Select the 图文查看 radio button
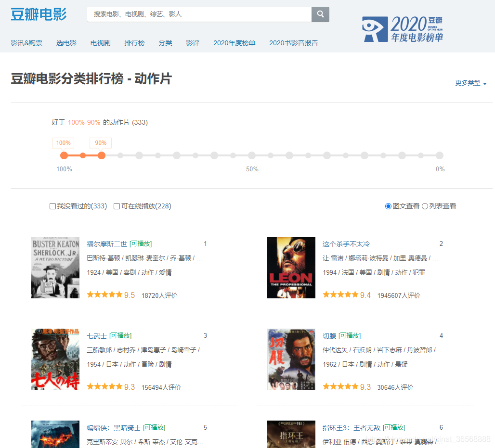This screenshot has width=495, height=448. [388, 206]
